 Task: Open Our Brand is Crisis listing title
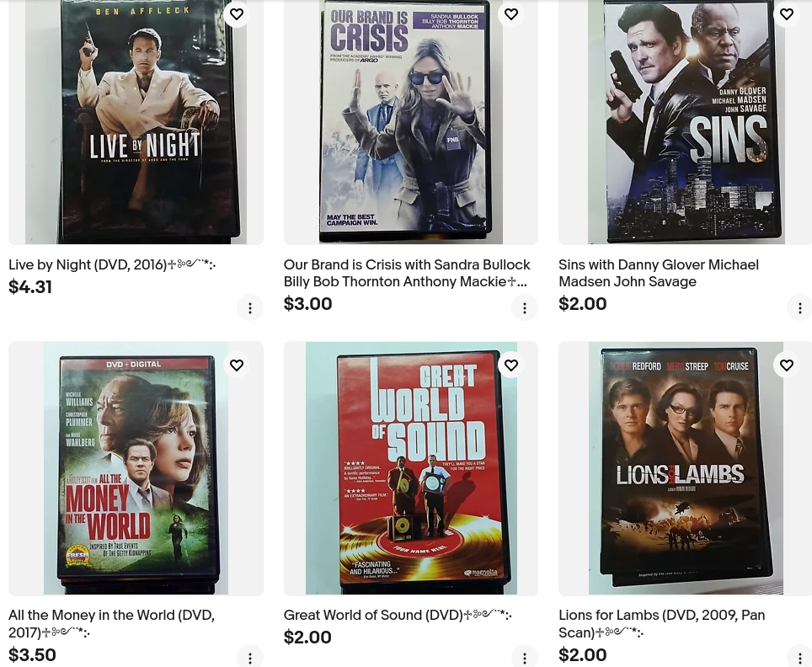[407, 273]
